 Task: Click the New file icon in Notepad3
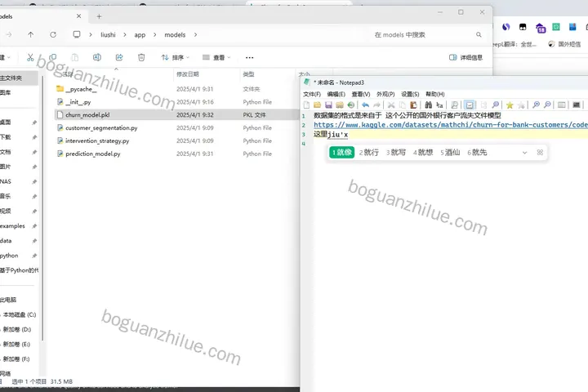(x=306, y=105)
